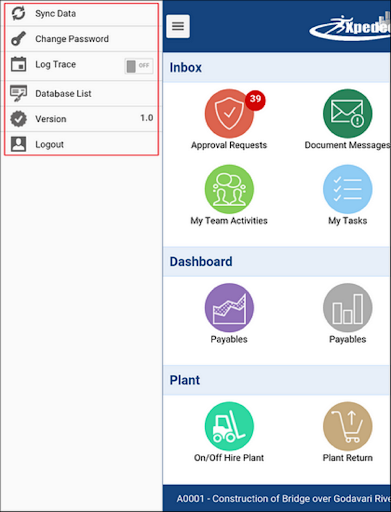391x512 pixels.
Task: Click the My Tasks label
Action: (347, 221)
